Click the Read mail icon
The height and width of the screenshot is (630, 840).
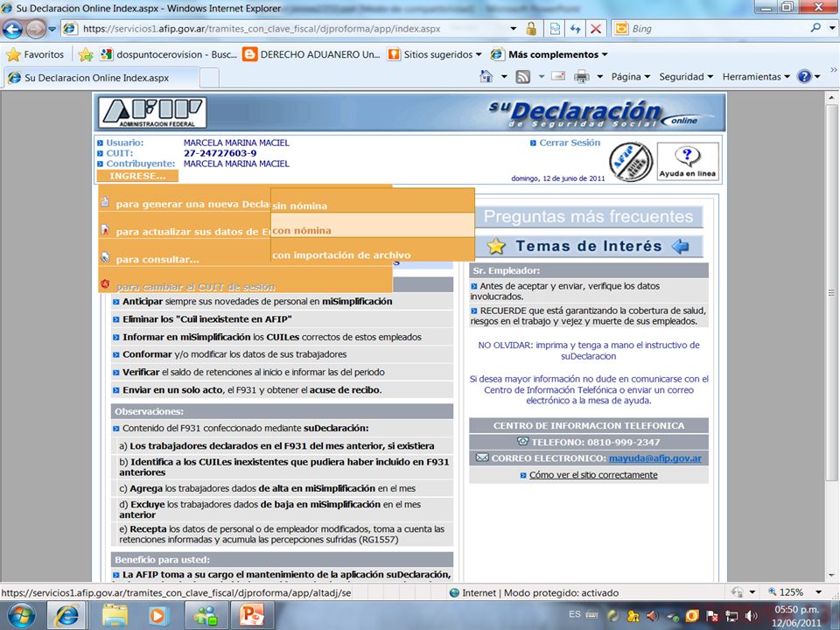[558, 77]
